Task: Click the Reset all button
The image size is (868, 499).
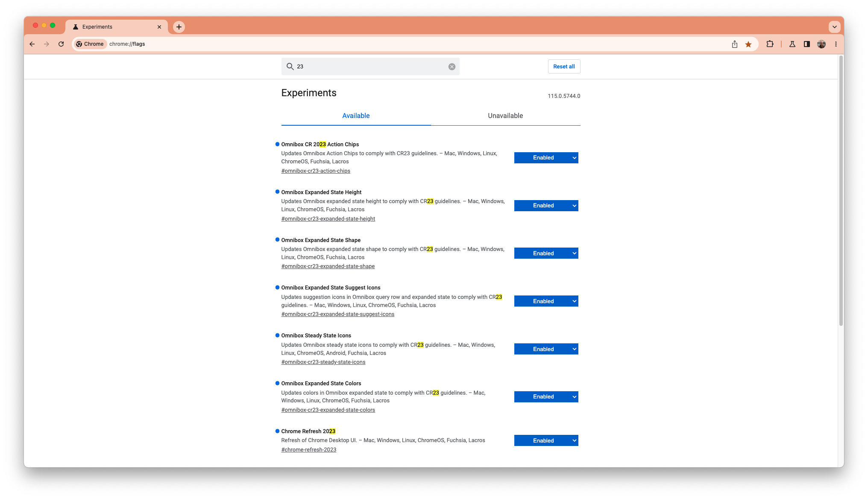Action: click(x=564, y=66)
